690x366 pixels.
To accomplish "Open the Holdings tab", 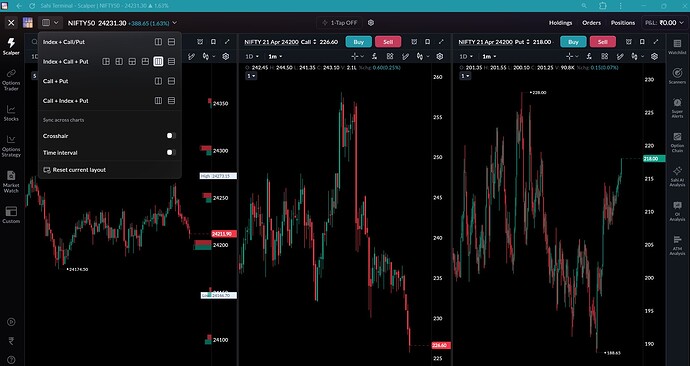I will 561,23.
